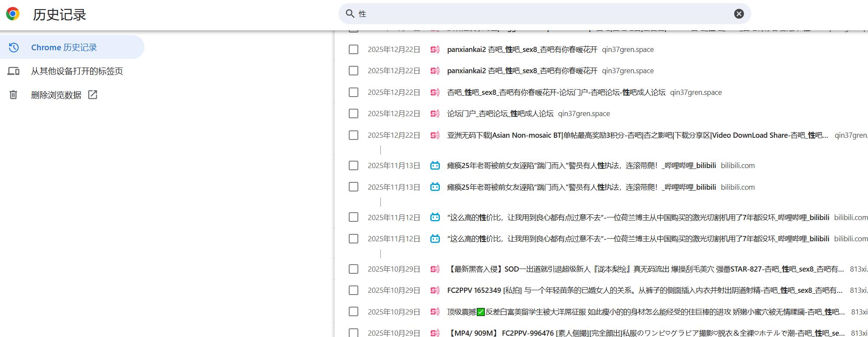Click the external-link icon next to 删除浏览数据

(93, 95)
